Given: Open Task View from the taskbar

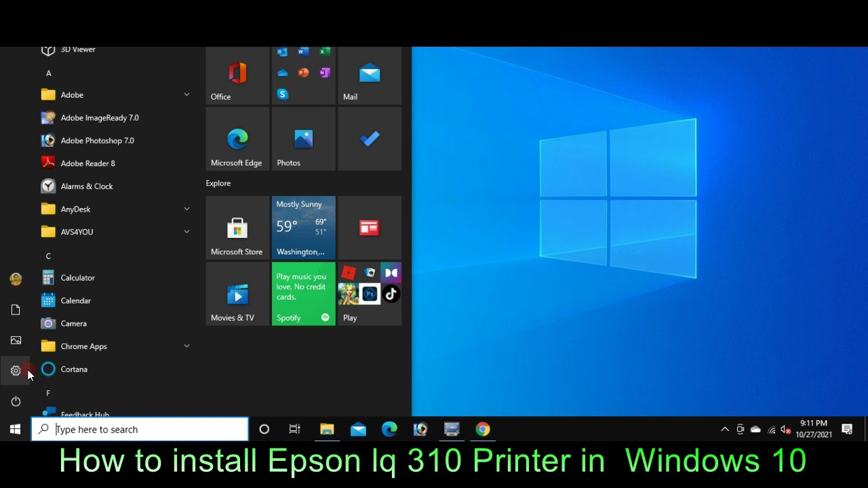Looking at the screenshot, I should click(294, 429).
